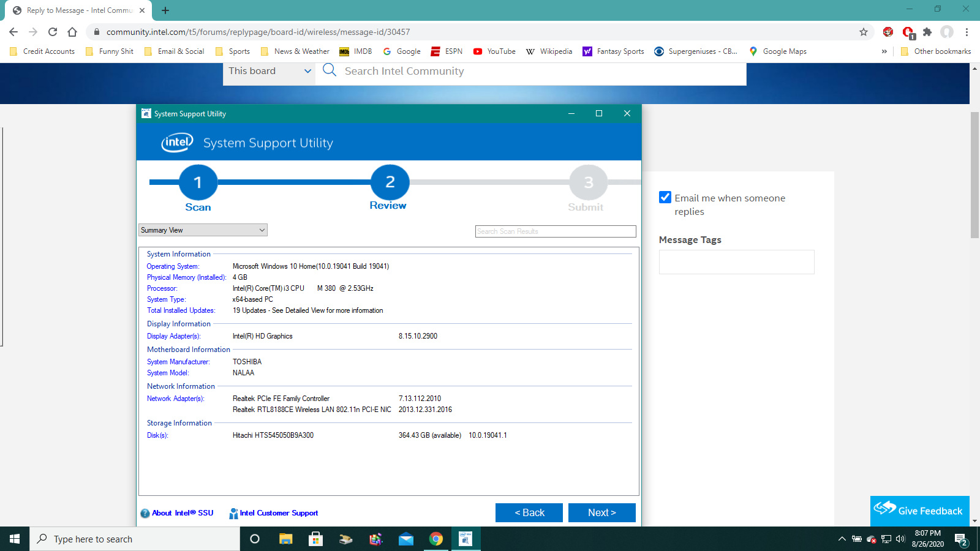Click the Next button in the SSU wizard
This screenshot has height=551, width=980.
coord(601,512)
